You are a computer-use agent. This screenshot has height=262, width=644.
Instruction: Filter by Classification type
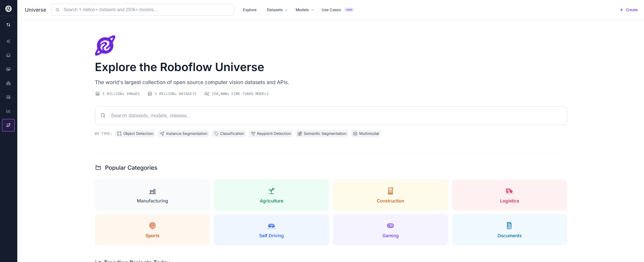click(229, 134)
